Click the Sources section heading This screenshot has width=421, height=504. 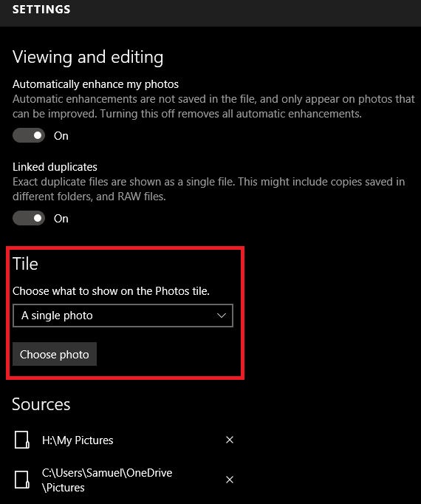[41, 404]
